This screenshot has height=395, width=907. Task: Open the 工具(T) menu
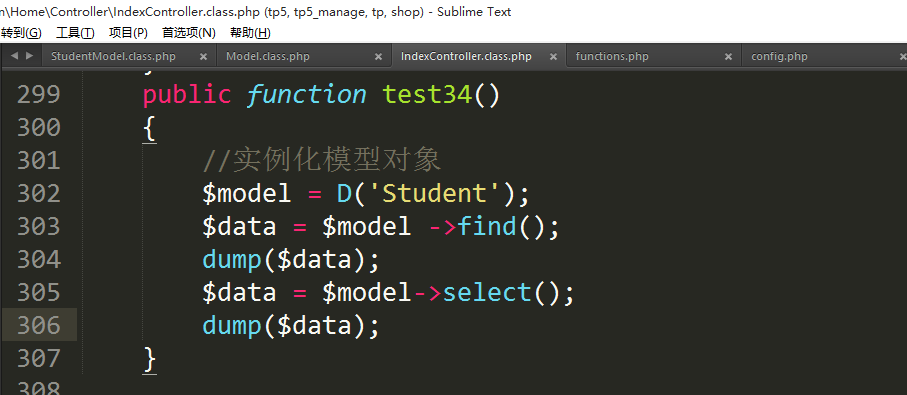coord(75,33)
